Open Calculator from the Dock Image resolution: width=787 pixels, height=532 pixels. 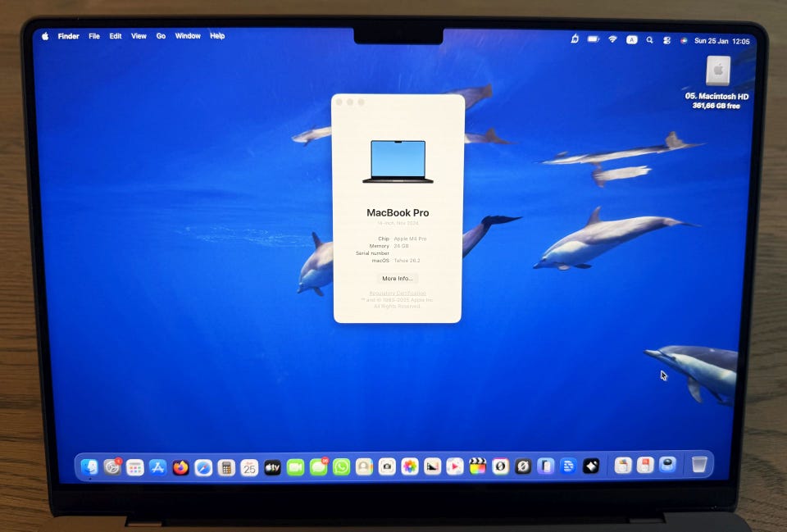[x=226, y=468]
